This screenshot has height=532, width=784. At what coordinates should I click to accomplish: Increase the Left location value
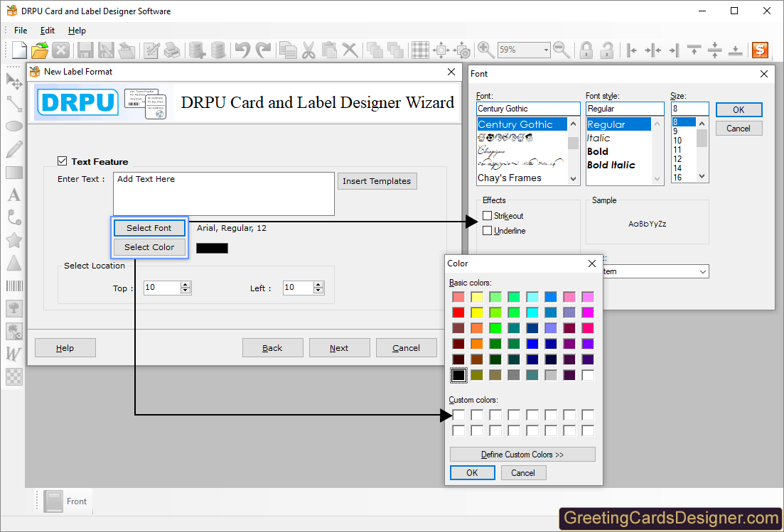(318, 284)
